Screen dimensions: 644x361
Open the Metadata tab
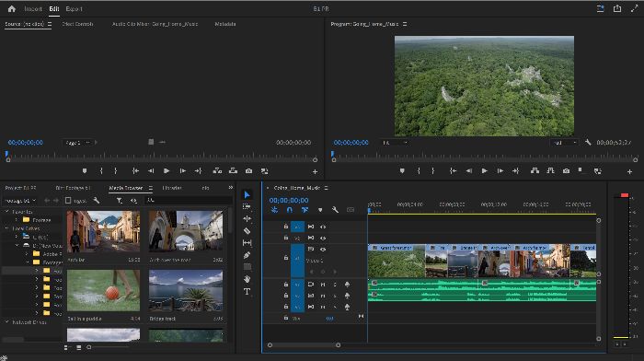(225, 24)
